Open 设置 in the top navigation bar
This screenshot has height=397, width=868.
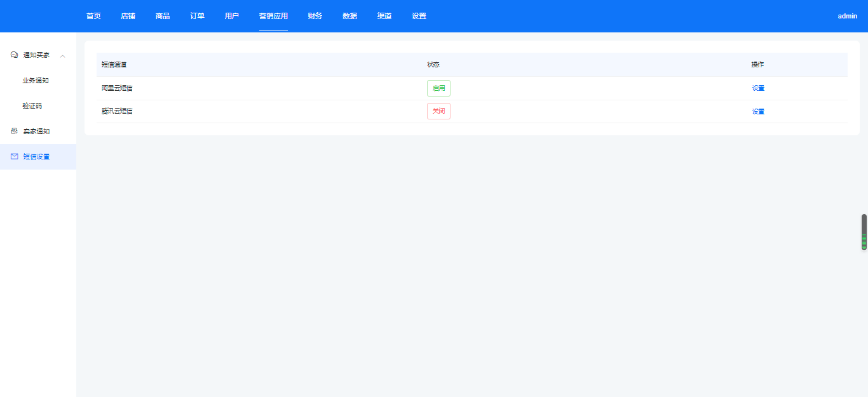419,16
